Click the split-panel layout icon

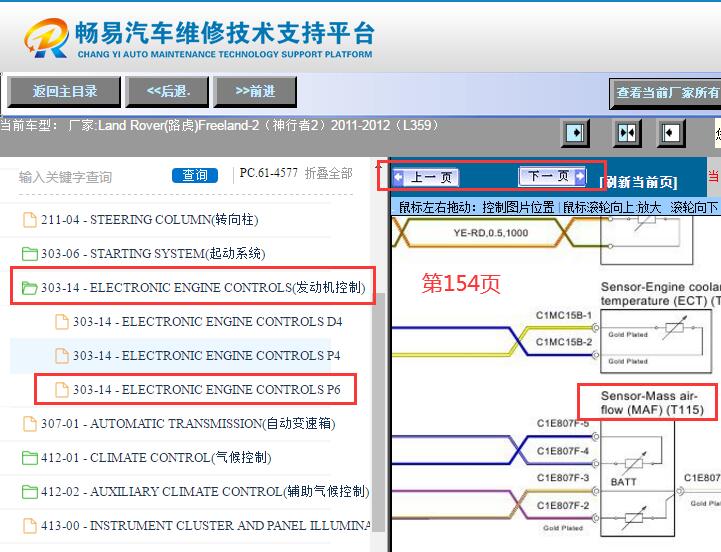click(x=627, y=133)
